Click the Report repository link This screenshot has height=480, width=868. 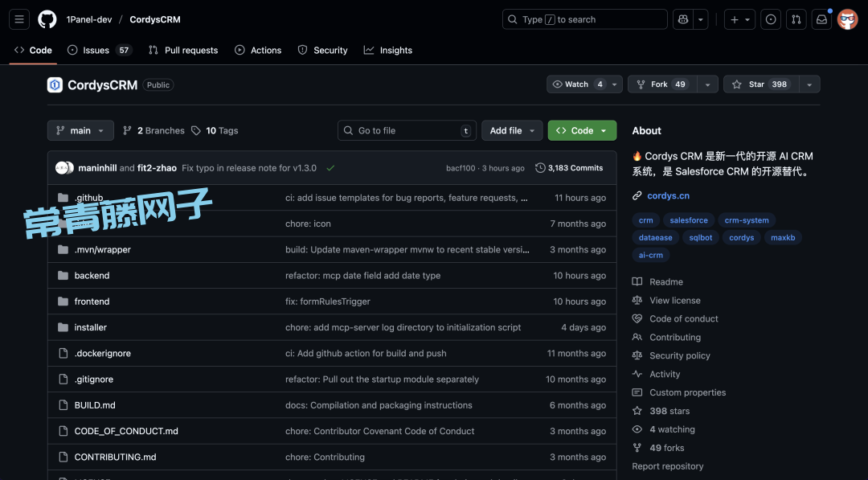(x=667, y=466)
